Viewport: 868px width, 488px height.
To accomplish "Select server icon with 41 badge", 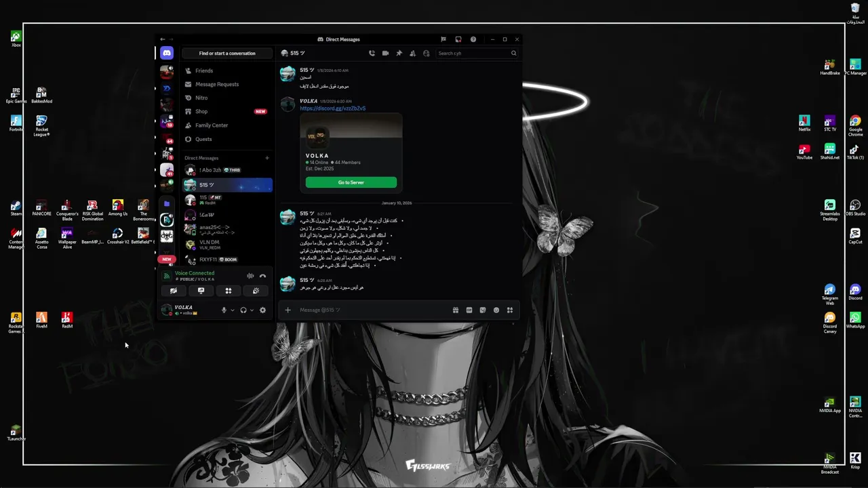I will pos(167,169).
